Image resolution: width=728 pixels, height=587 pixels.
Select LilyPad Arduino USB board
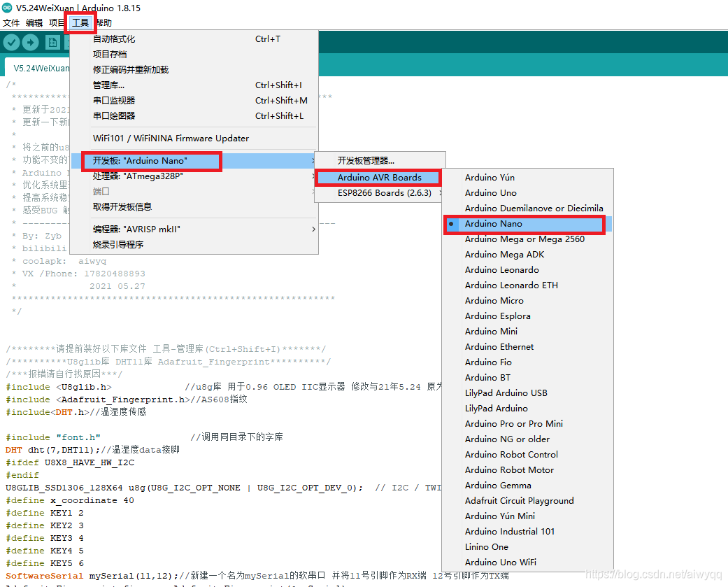click(527, 393)
